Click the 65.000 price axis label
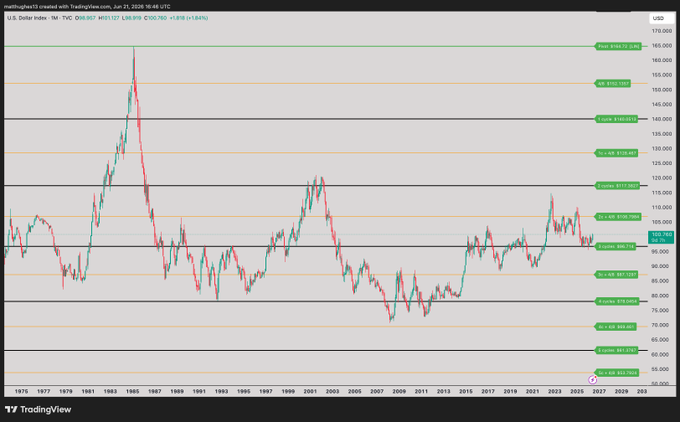The height and width of the screenshot is (422, 680). pos(662,340)
